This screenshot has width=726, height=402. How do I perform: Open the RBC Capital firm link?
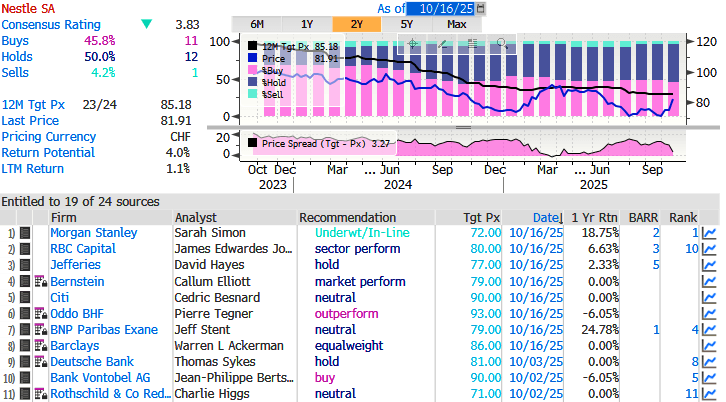pyautogui.click(x=83, y=249)
